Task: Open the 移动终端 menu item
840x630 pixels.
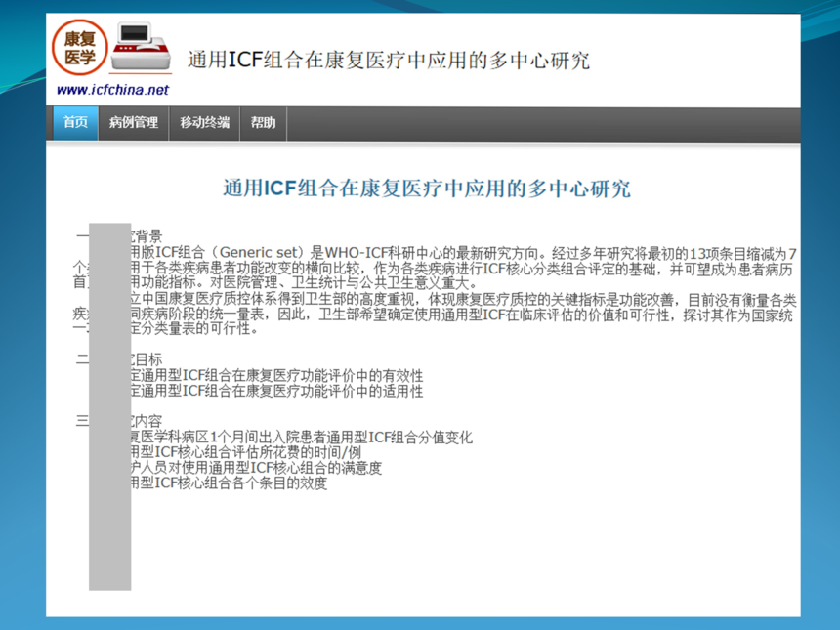Action: (205, 123)
